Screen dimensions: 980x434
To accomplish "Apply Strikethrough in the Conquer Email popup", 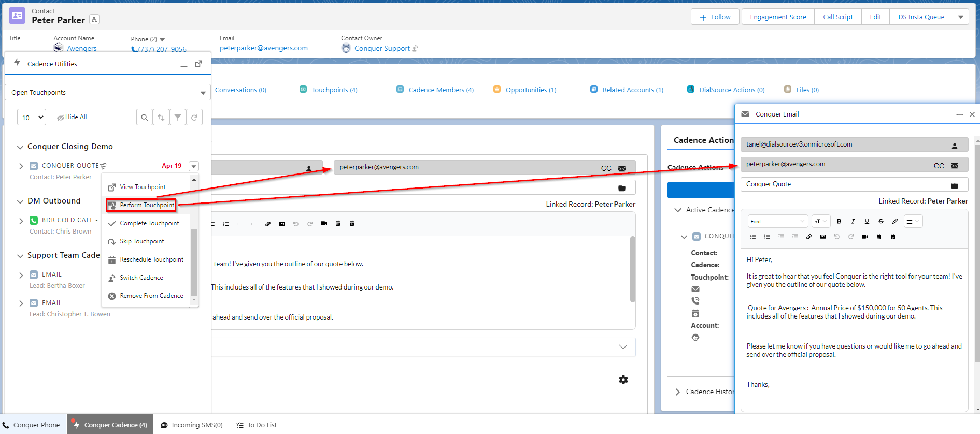I will [x=881, y=221].
